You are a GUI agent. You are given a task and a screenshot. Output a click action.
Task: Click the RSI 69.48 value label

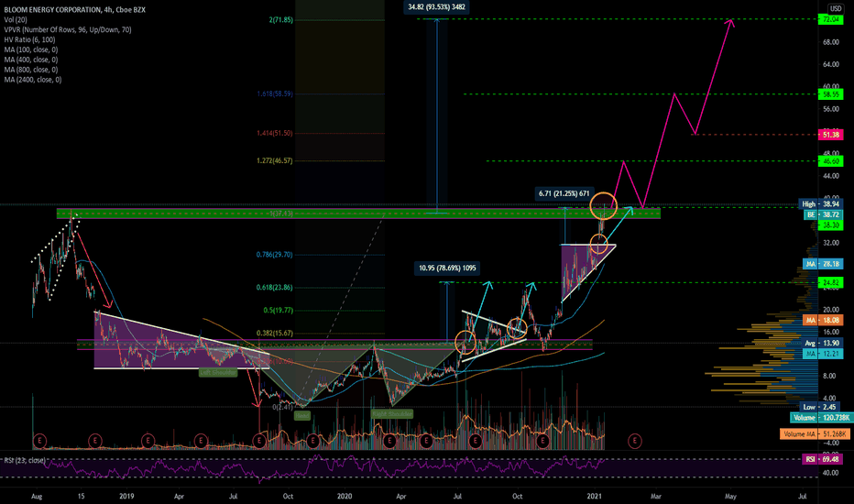822,459
